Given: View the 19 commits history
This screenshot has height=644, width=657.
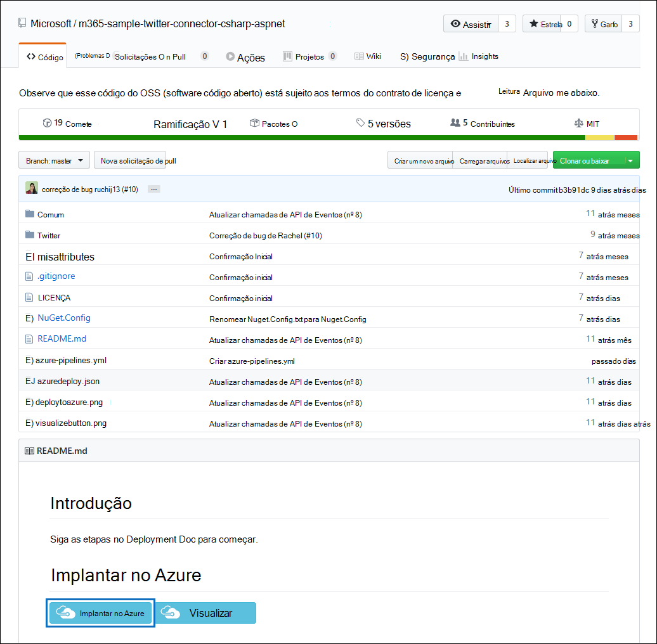Looking at the screenshot, I should click(x=67, y=123).
